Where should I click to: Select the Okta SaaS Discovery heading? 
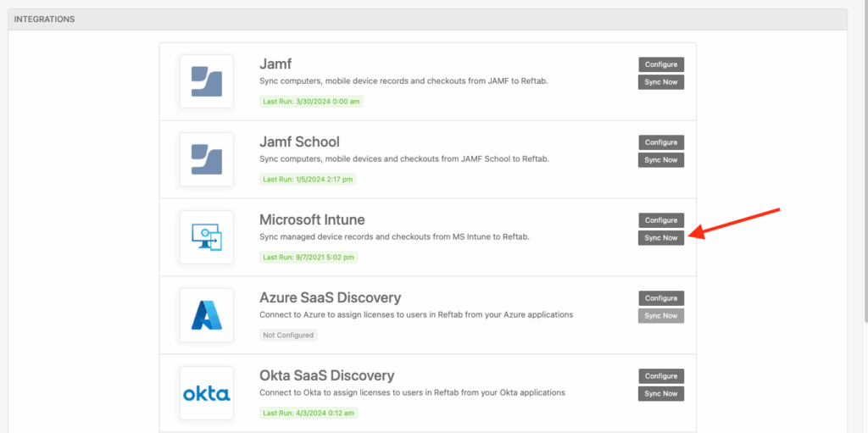click(x=326, y=375)
